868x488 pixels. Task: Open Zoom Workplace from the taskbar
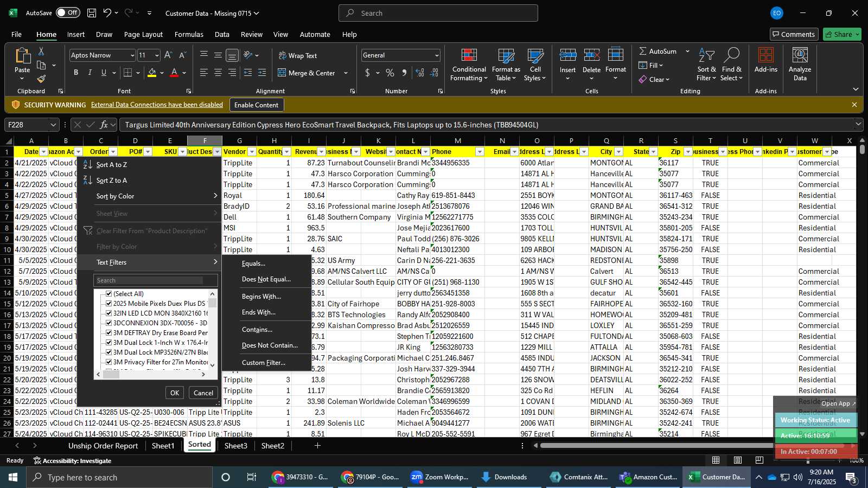pos(439,477)
